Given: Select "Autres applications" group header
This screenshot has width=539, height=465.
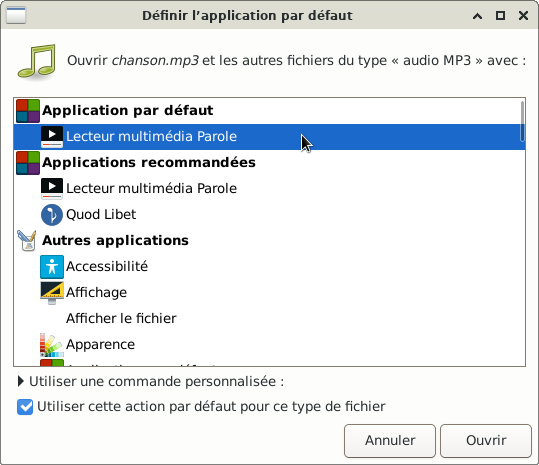Looking at the screenshot, I should click(270, 241).
